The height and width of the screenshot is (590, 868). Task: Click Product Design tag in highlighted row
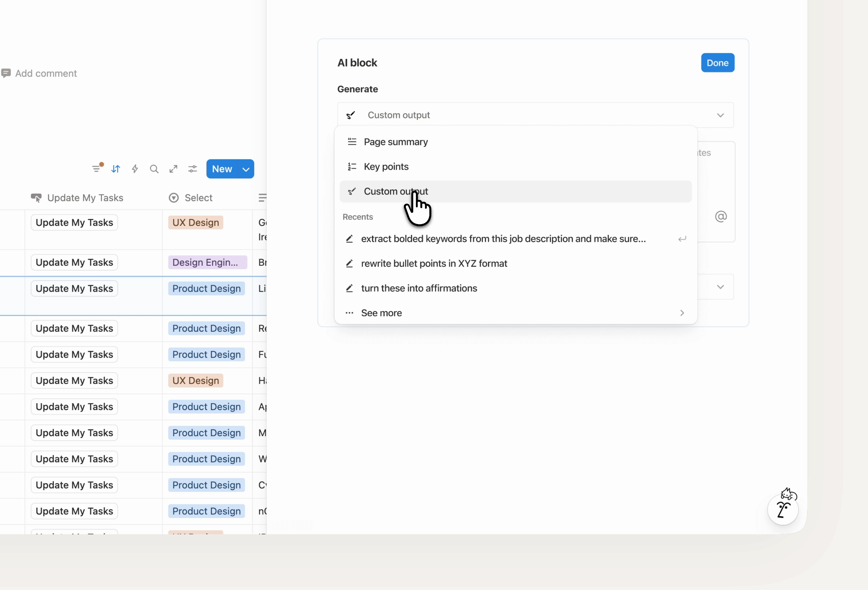tap(207, 288)
